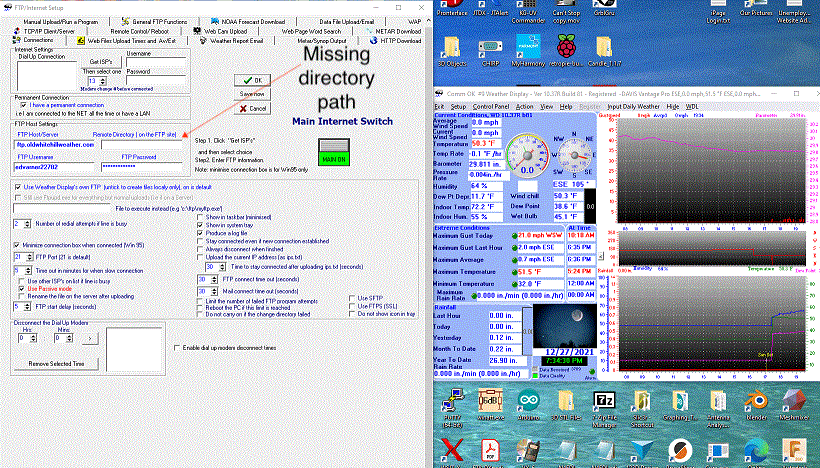Enable dial up modem disconnect times checkbox

pyautogui.click(x=177, y=348)
